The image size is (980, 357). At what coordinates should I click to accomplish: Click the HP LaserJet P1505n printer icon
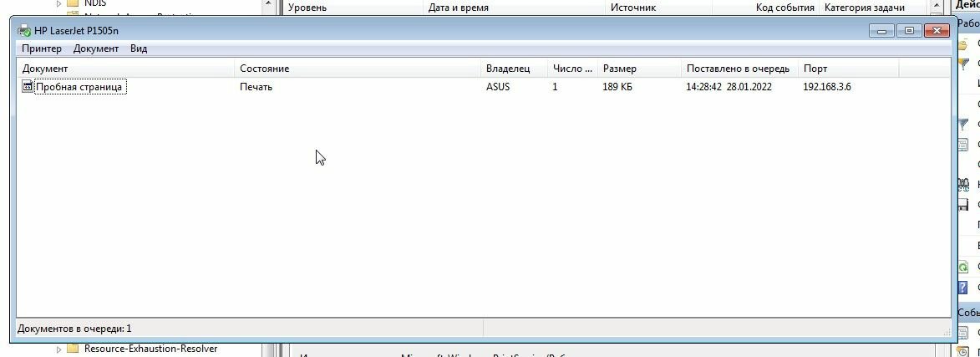click(24, 30)
